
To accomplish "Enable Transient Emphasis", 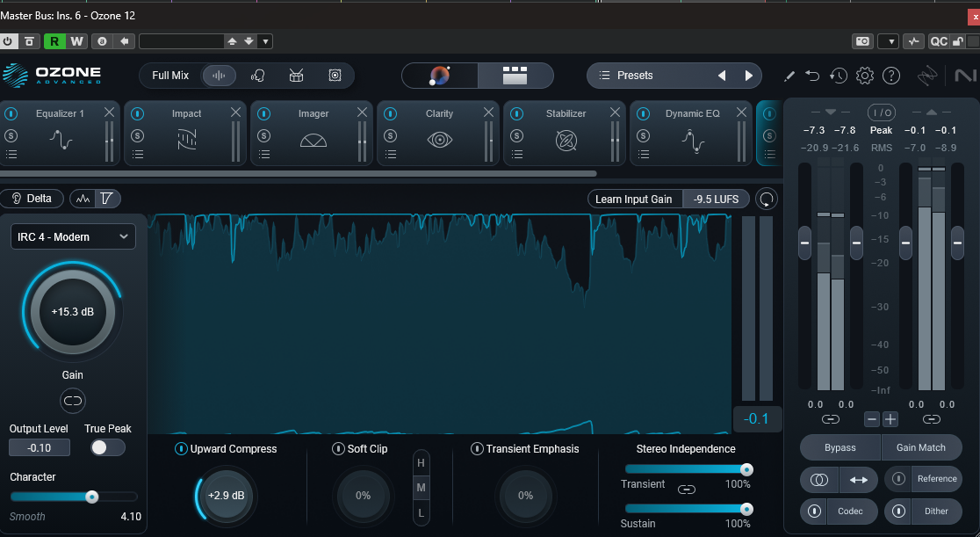I will (x=477, y=449).
